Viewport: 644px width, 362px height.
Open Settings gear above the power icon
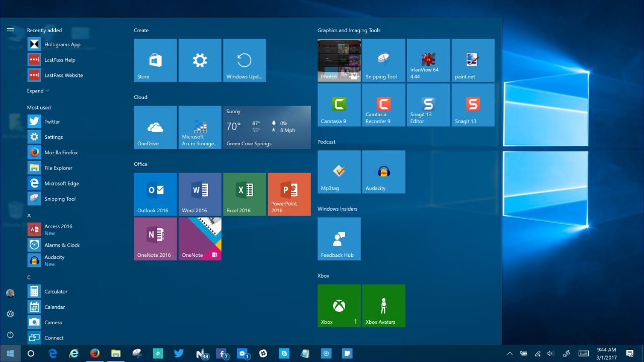(x=10, y=314)
